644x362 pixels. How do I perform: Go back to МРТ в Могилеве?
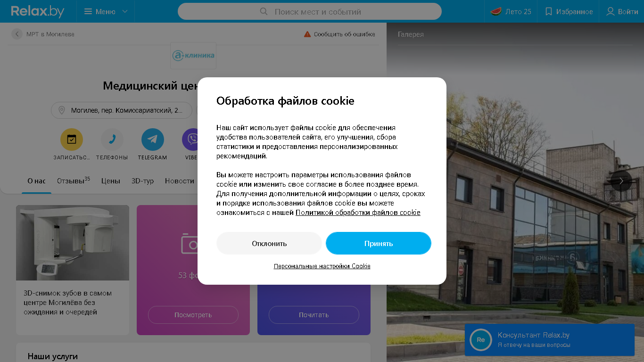[x=43, y=34]
